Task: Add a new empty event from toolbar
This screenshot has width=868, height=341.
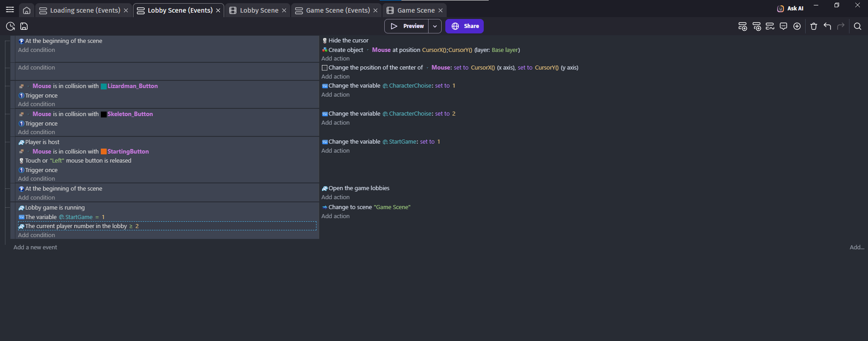Action: pos(742,26)
